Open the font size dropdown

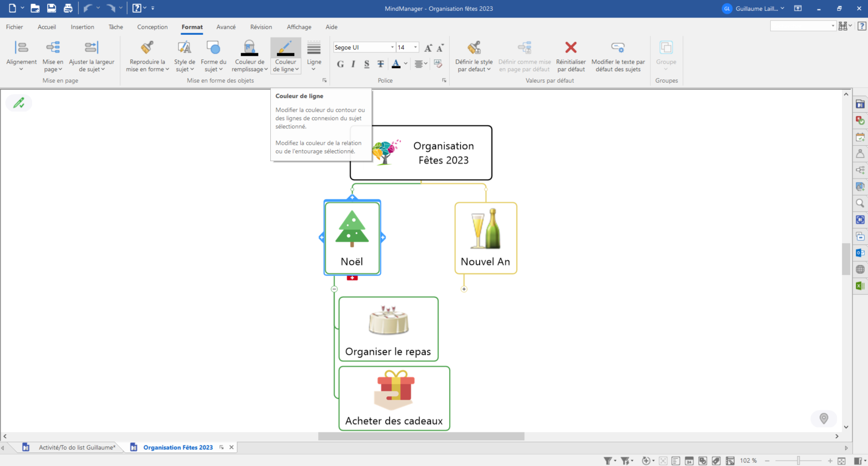(416, 47)
